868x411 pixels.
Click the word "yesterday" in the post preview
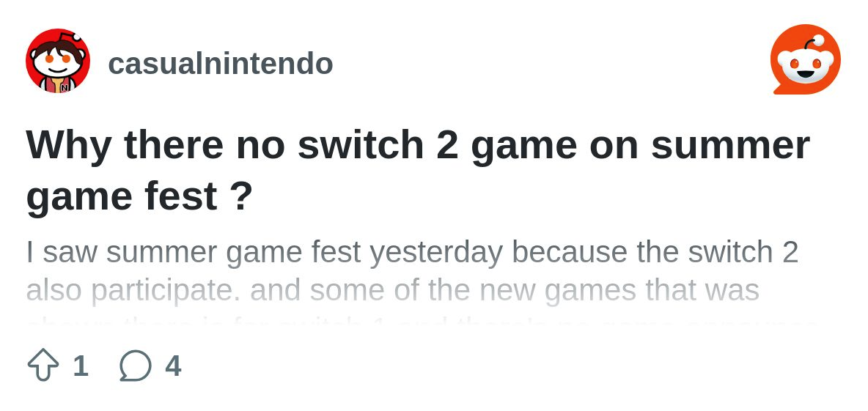click(435, 252)
